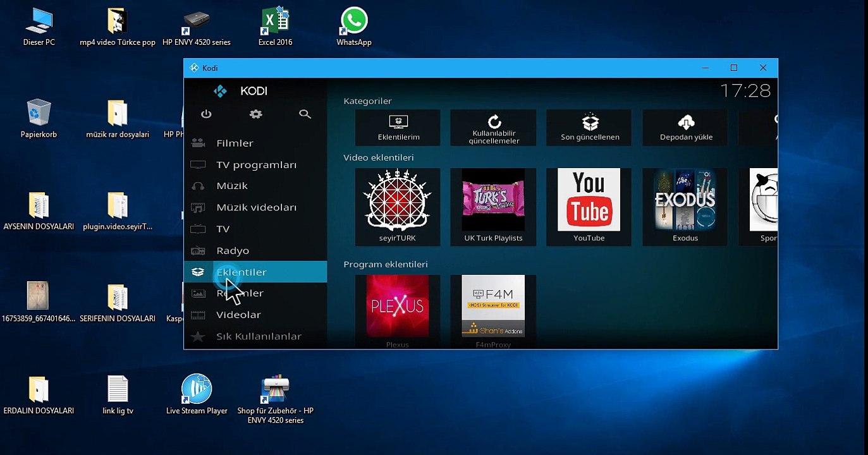This screenshot has width=868, height=455.
Task: Open Kodi settings gear icon
Action: tap(255, 114)
